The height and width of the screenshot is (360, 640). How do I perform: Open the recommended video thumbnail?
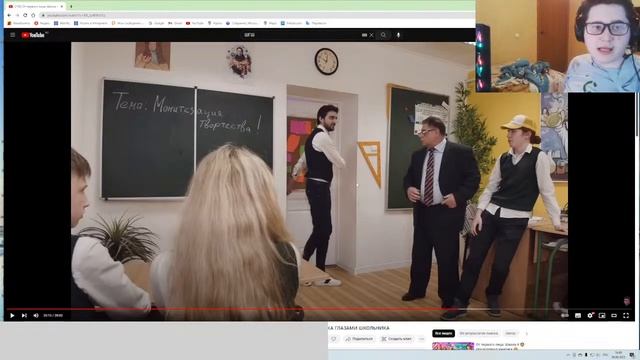click(x=453, y=347)
